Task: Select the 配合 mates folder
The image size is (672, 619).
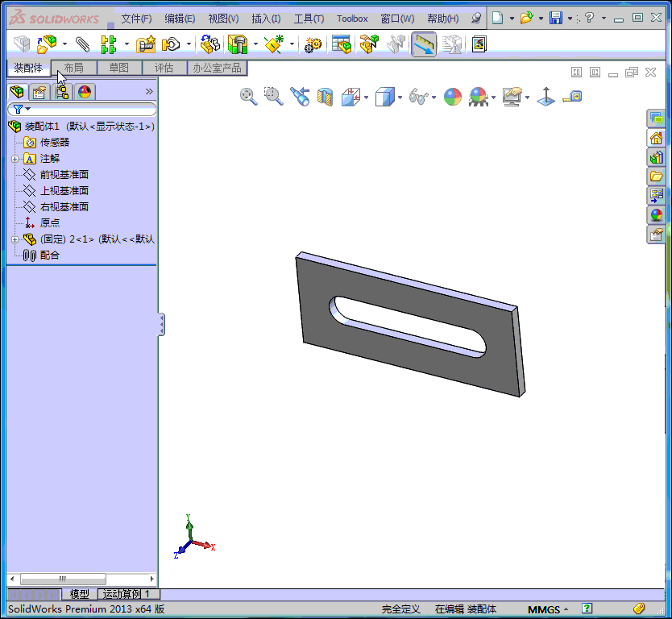Action: 50,255
